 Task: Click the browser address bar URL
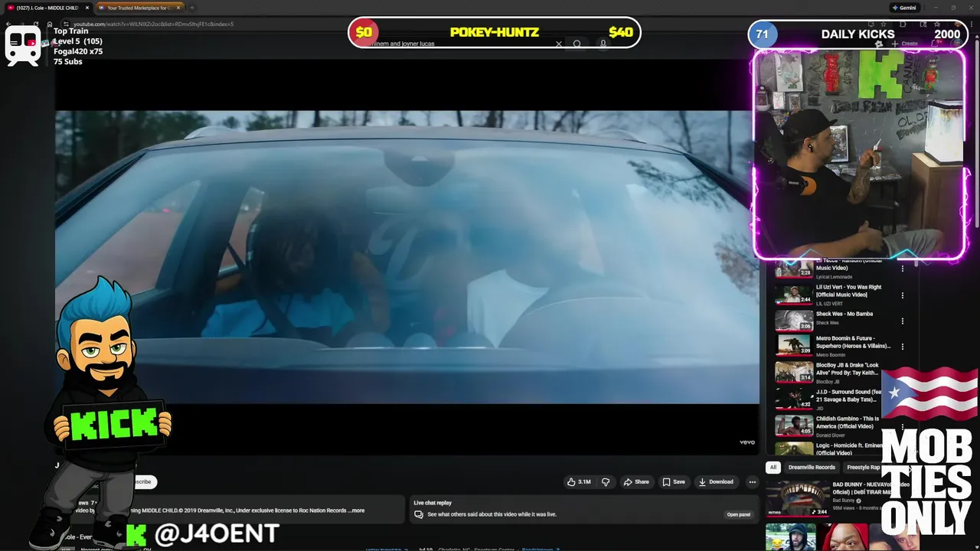(x=153, y=24)
